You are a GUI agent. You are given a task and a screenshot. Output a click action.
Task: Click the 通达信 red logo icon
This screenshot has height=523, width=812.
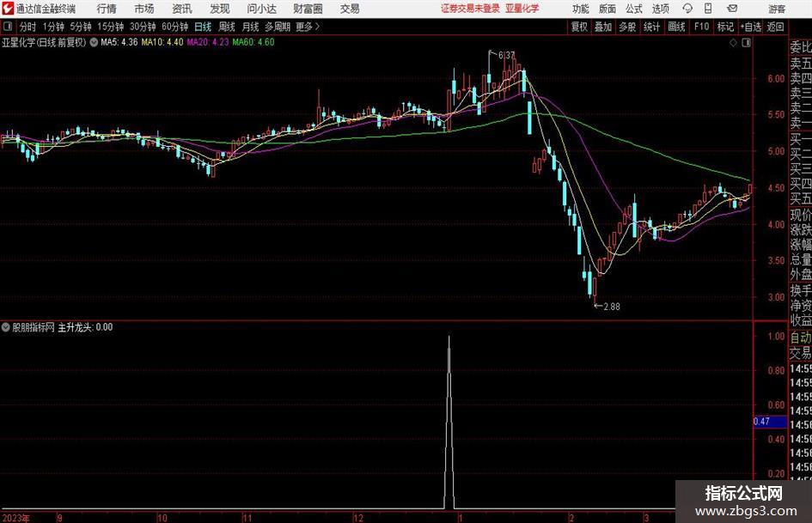[7, 9]
